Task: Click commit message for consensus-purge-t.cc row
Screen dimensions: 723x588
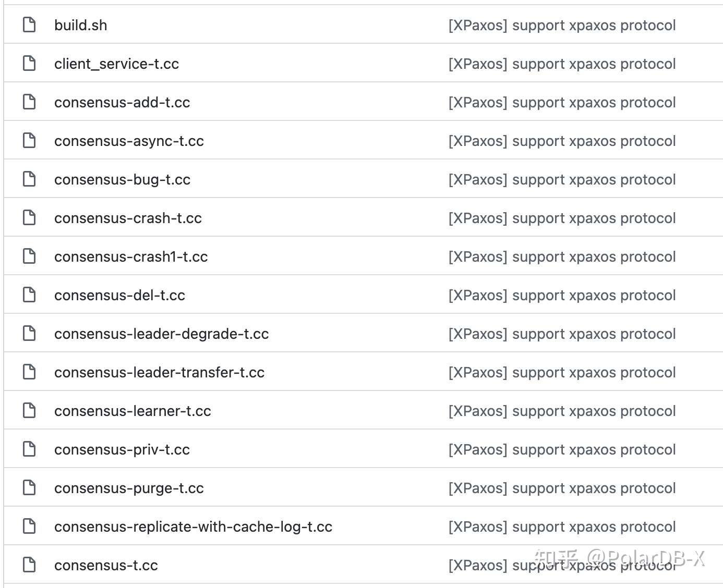Action: 562,488
